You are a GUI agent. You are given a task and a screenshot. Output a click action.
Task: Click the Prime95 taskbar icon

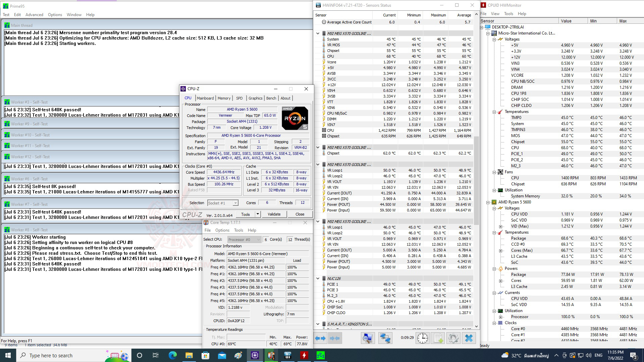point(321,355)
